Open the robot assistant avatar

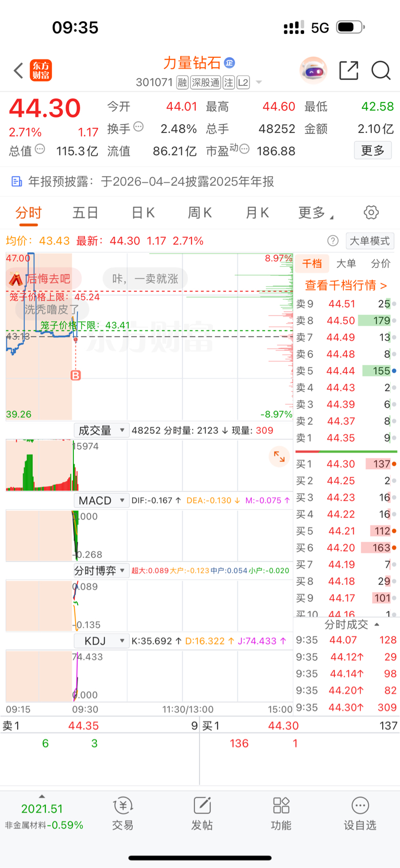tap(313, 70)
